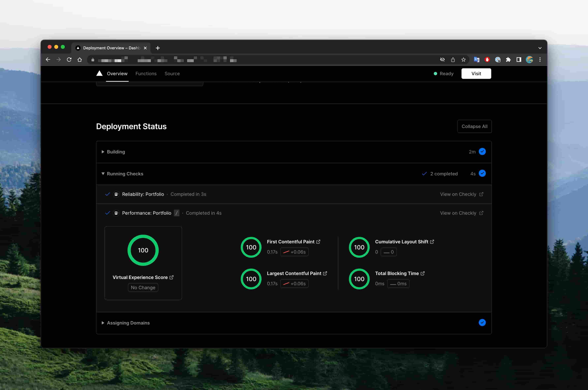Screen dimensions: 588x390
Task: Click the Virtual Experience Score label
Action: [140, 277]
